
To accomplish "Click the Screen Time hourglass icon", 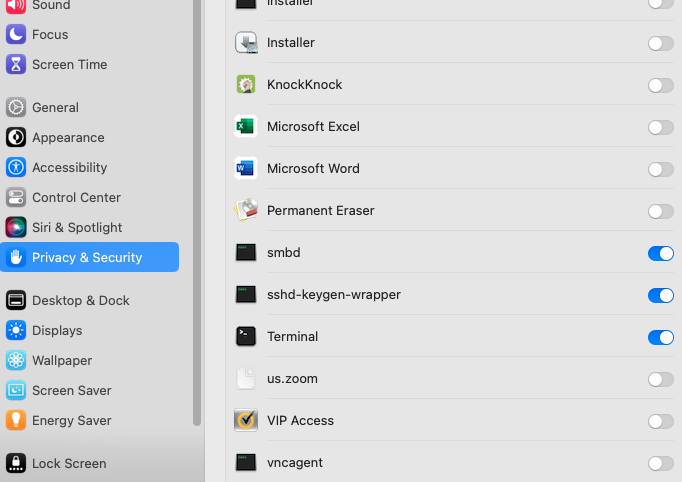I will coord(16,64).
